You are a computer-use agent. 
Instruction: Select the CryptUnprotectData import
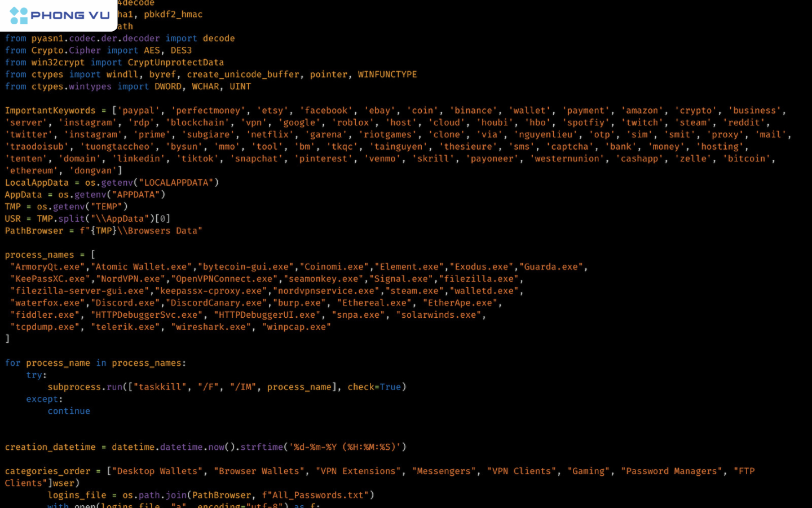(x=176, y=62)
